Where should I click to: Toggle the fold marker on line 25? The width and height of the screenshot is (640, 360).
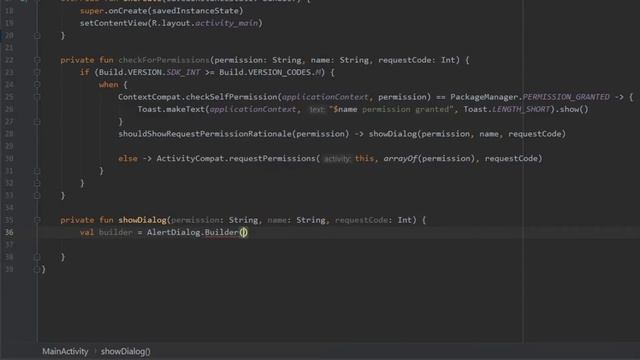37,97
